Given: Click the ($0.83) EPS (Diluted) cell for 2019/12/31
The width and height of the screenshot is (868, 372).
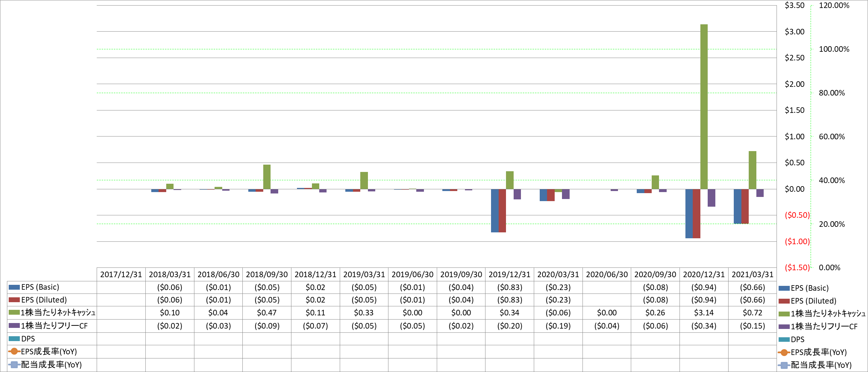Looking at the screenshot, I should [509, 300].
